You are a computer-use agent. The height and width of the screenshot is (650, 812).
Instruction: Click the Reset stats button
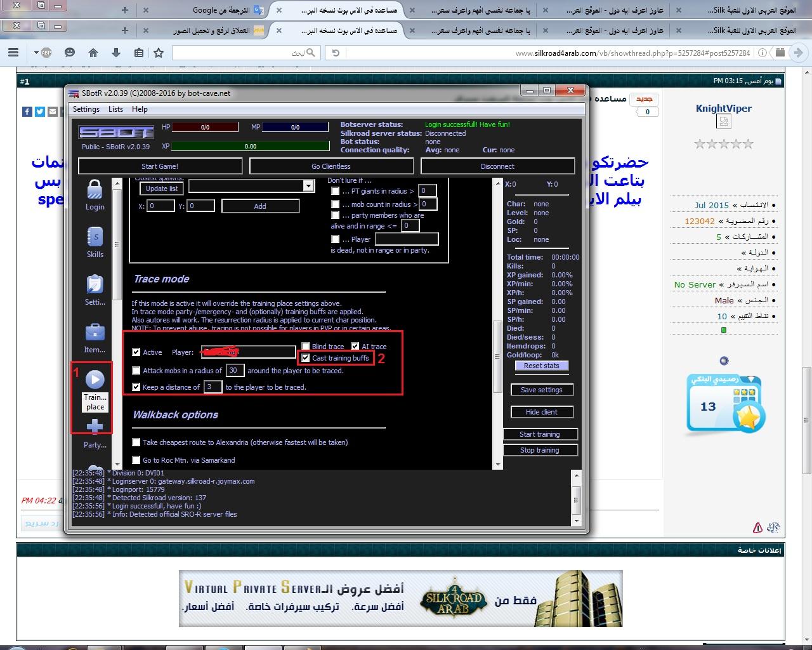(541, 366)
